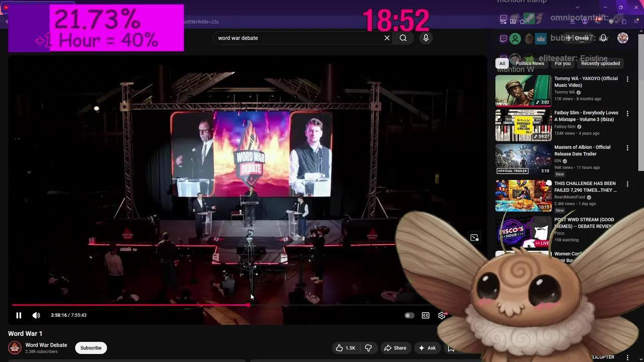Open Fatboy Slim mixtape video thumbnail
The image size is (644, 362).
point(523,125)
